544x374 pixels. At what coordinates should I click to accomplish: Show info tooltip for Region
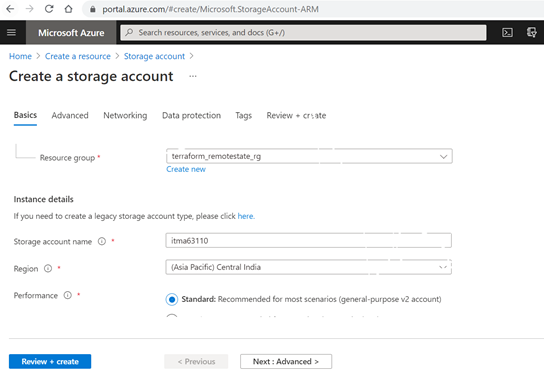coord(48,268)
